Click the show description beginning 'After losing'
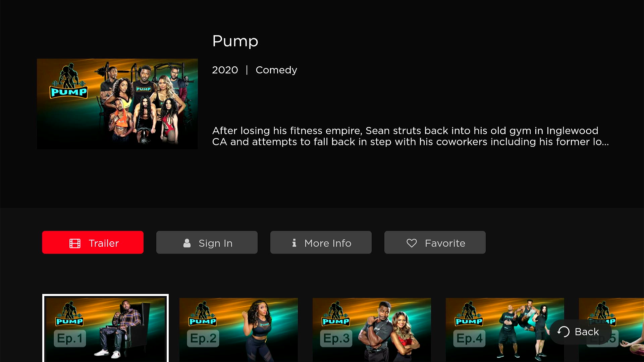The image size is (644, 362). (x=410, y=136)
